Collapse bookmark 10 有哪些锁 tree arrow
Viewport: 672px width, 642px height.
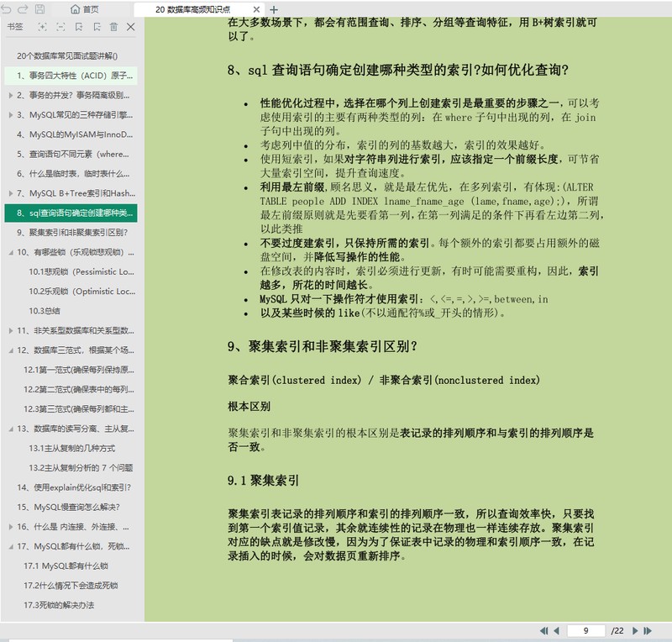pos(11,253)
